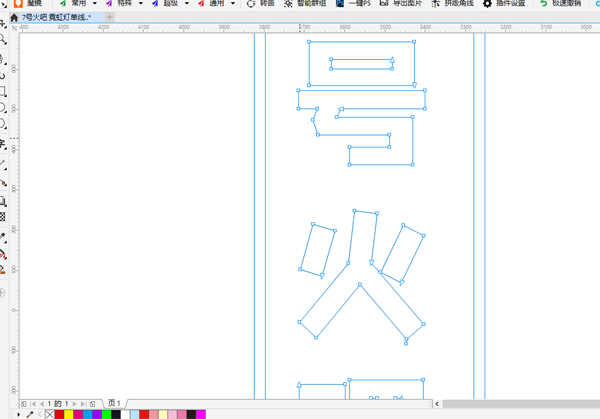Select the Interactive Fill tool
600x419 pixels.
click(3, 254)
